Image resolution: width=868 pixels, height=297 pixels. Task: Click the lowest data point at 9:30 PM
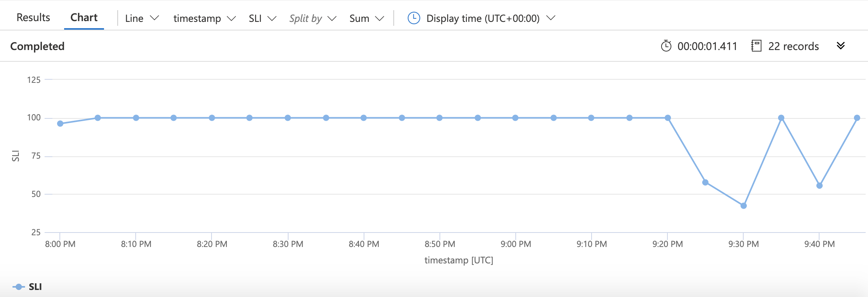click(744, 206)
